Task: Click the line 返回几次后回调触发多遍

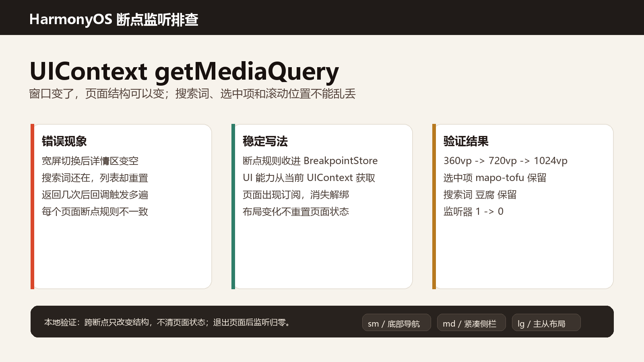Action: tap(95, 195)
